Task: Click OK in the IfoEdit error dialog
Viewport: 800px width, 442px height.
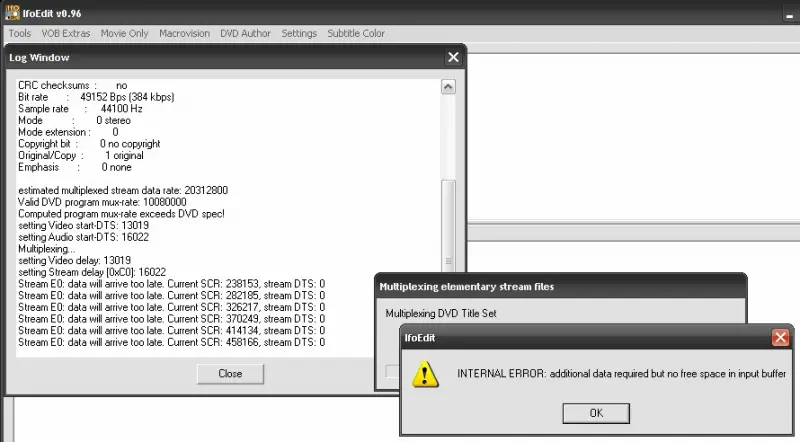Action: (x=596, y=413)
